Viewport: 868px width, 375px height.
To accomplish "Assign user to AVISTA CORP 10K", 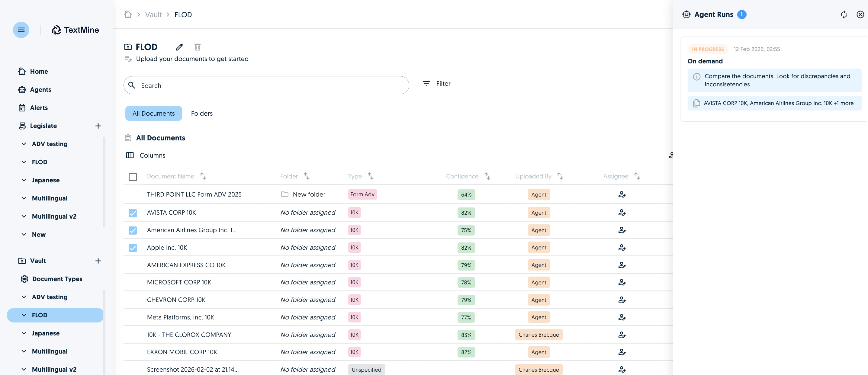I will tap(622, 213).
